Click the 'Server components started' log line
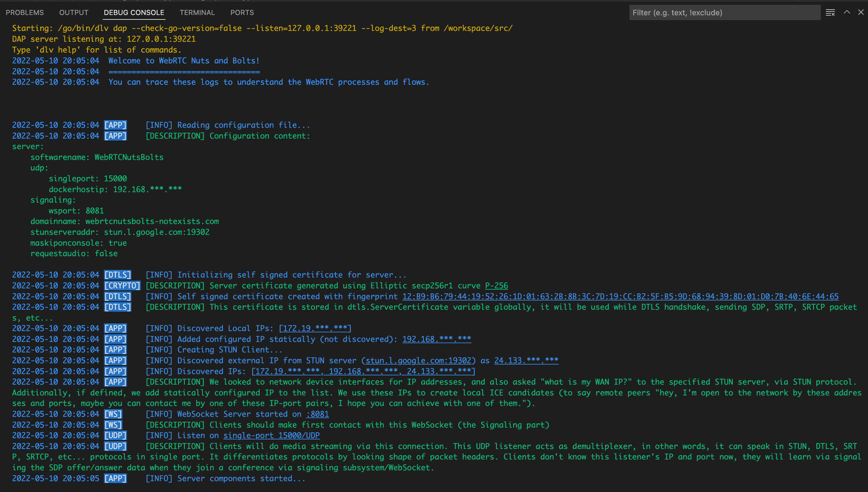Image resolution: width=868 pixels, height=492 pixels. (x=241, y=478)
